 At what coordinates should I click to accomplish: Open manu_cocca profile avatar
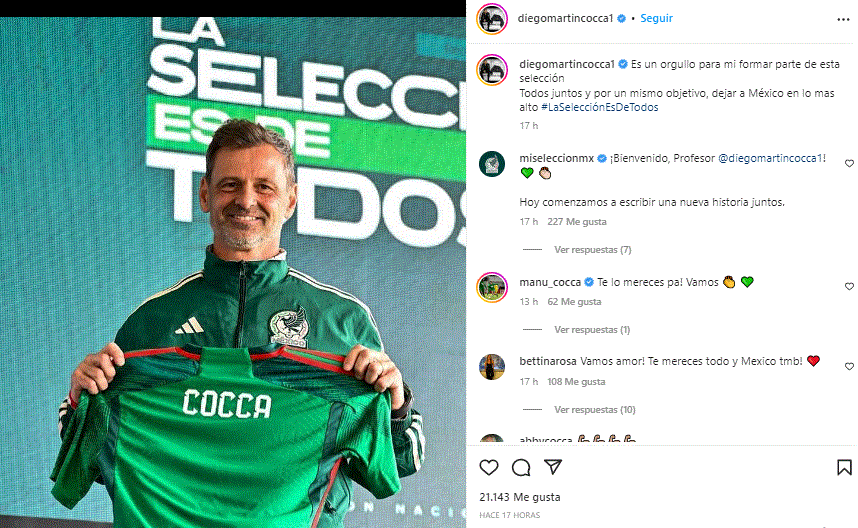[x=492, y=287]
